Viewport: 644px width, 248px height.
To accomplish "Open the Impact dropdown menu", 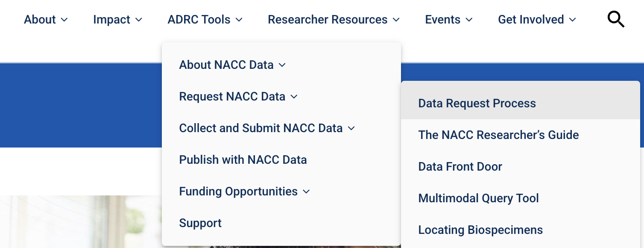I will 112,19.
